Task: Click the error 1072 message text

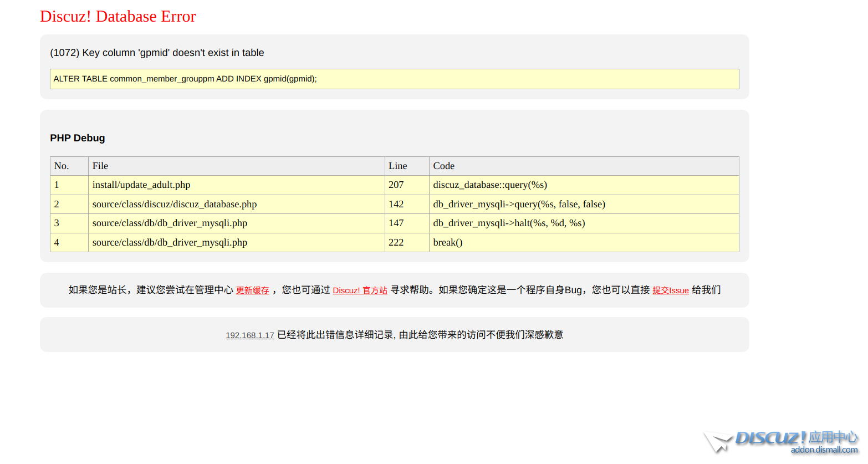Action: (x=157, y=53)
